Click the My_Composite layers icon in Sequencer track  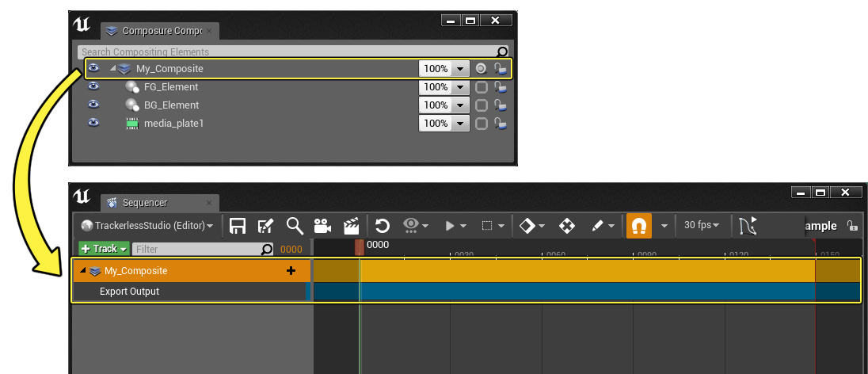pyautogui.click(x=95, y=271)
